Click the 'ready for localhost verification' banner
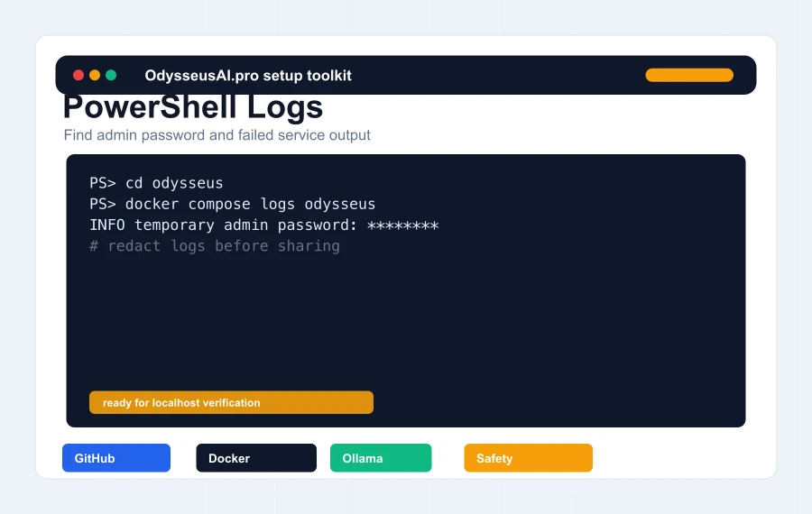The width and height of the screenshot is (812, 514). point(232,402)
